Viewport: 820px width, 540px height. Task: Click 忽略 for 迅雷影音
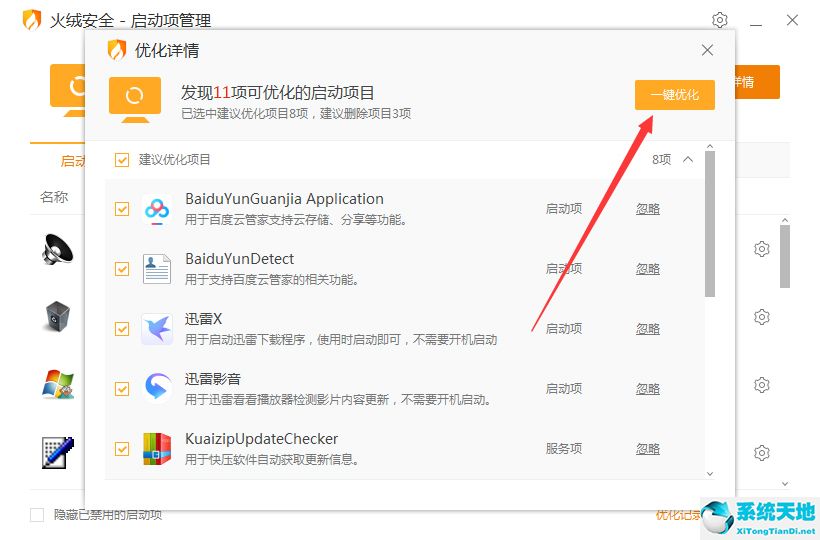click(647, 389)
